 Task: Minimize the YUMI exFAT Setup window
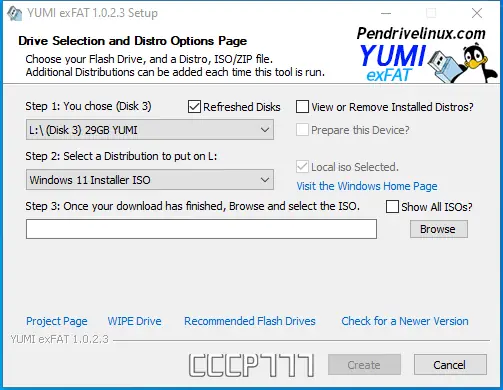tap(386, 13)
